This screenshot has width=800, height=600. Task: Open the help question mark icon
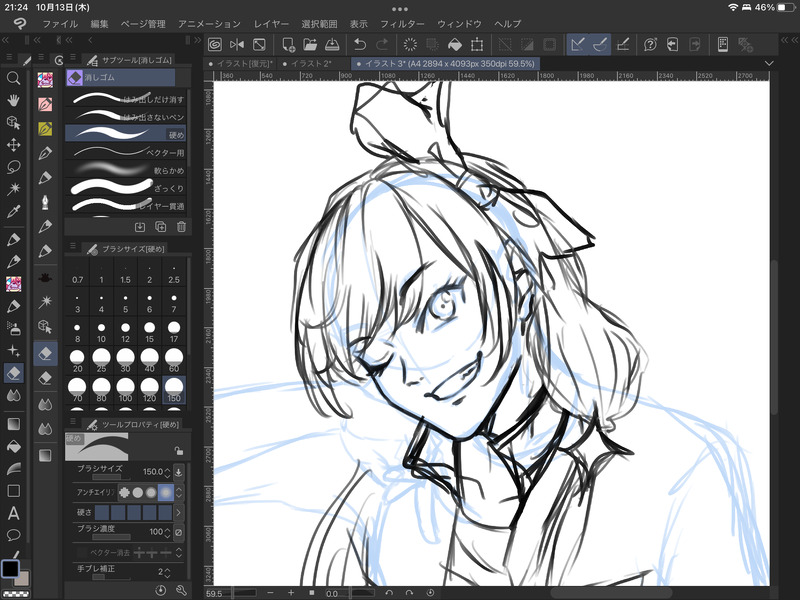(x=650, y=45)
